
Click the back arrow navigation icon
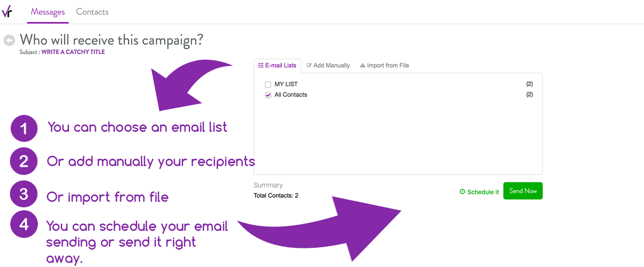coord(9,40)
